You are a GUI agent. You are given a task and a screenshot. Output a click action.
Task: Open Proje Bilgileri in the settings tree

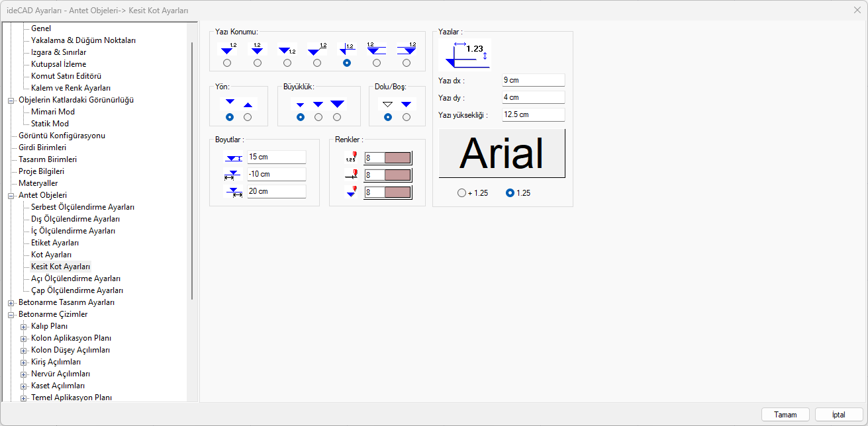(41, 171)
